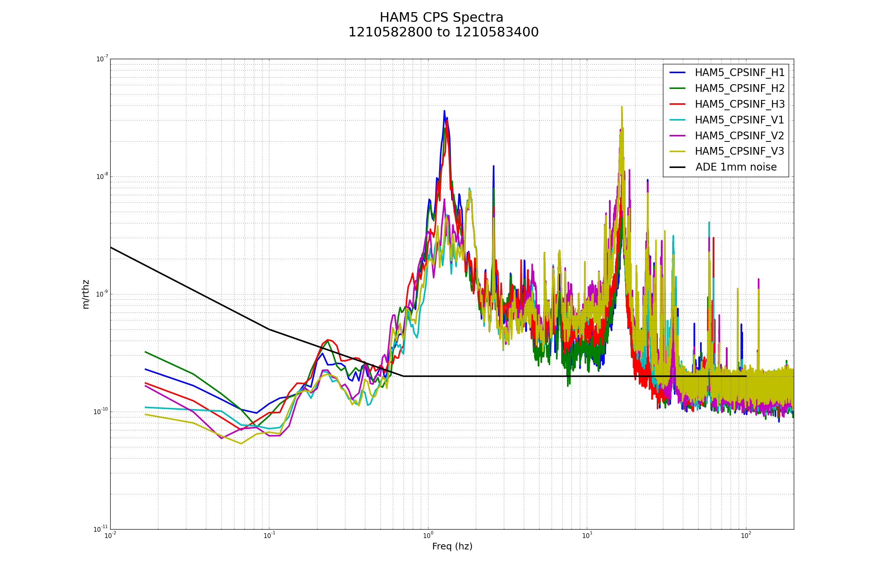Click the 10^-7 y-axis tick label
Image resolution: width=882 pixels, height=588 pixels.
[x=102, y=59]
